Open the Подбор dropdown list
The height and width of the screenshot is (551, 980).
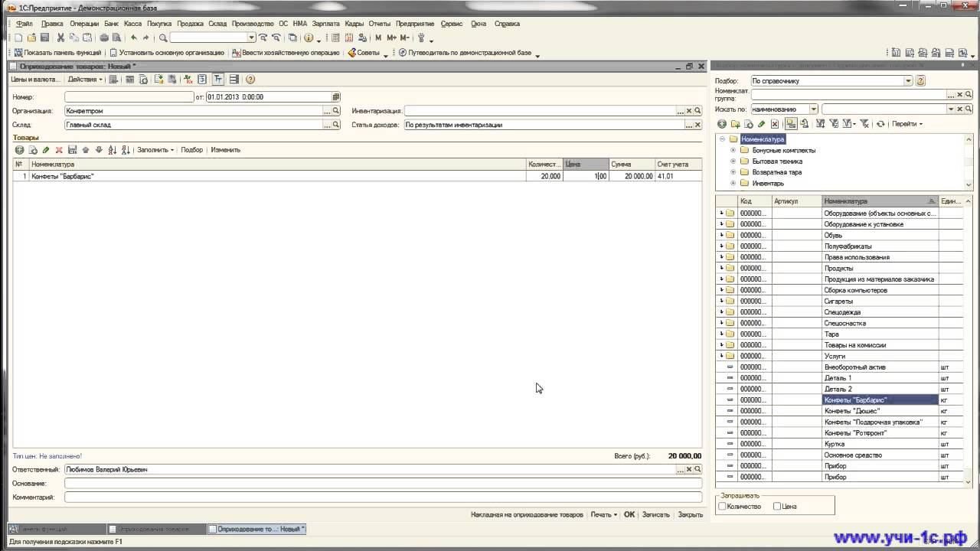tap(909, 81)
